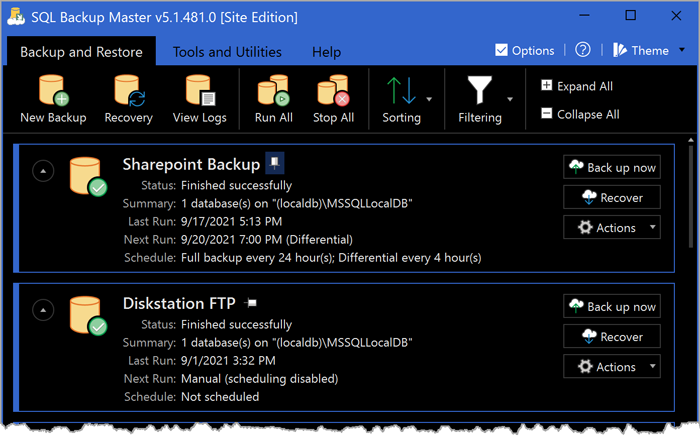Click the Last Run 9/17/2021 5:13 PM text

[x=231, y=221]
